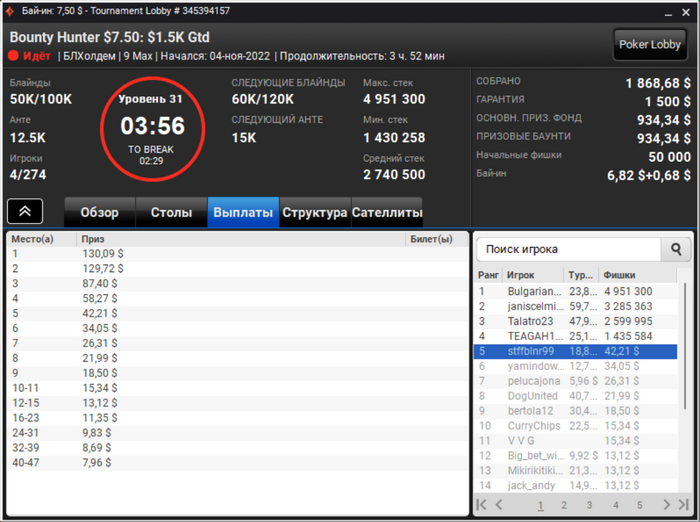Image resolution: width=700 pixels, height=522 pixels.
Task: Click collected prize pool 1 868,68 $
Action: point(658,84)
